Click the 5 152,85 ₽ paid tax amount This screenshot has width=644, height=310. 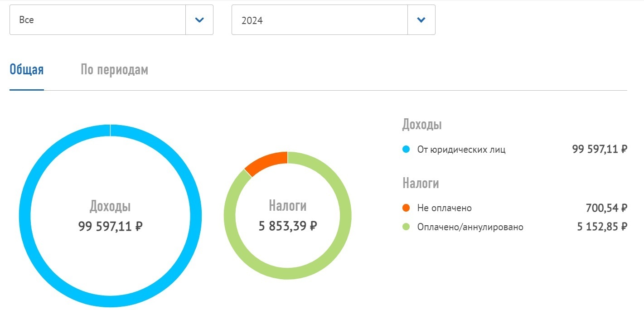coord(602,227)
